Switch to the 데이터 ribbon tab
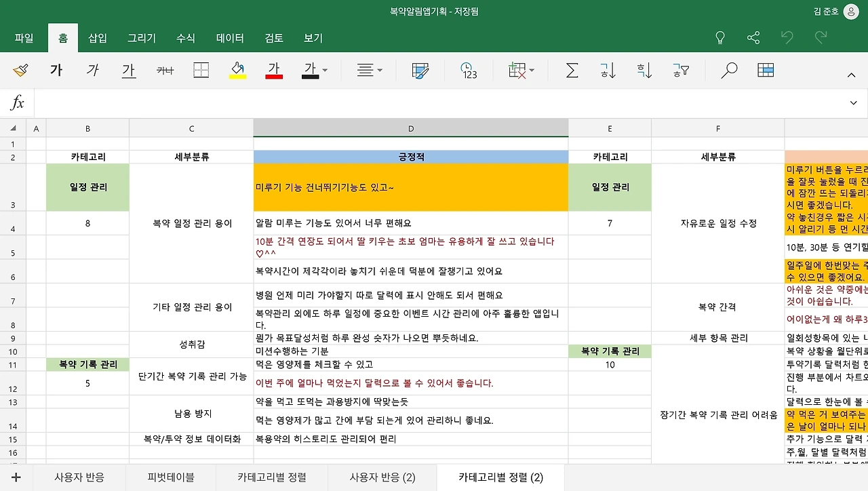 coord(231,38)
